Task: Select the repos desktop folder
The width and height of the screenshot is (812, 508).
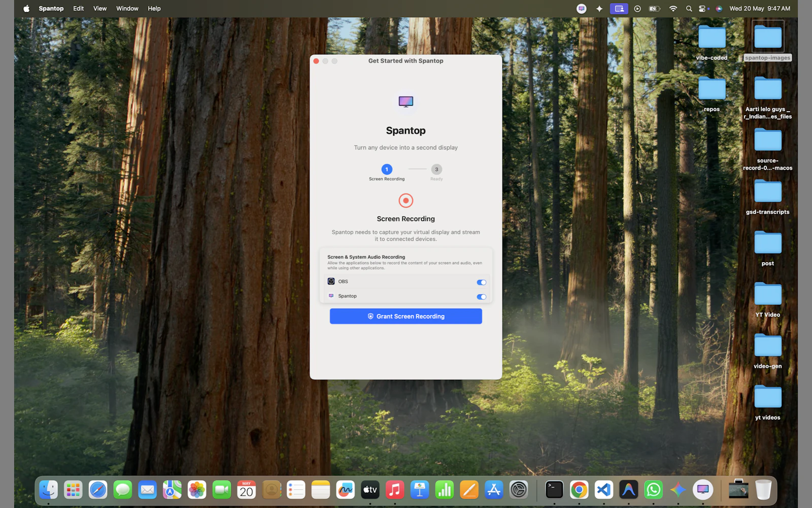Action: coord(712,93)
